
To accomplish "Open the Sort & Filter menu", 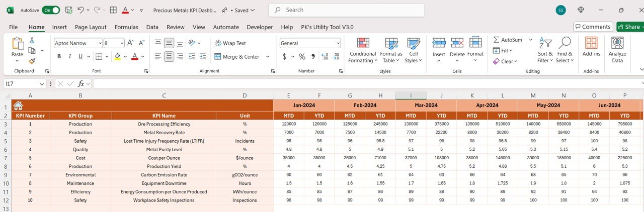I will (x=545, y=50).
